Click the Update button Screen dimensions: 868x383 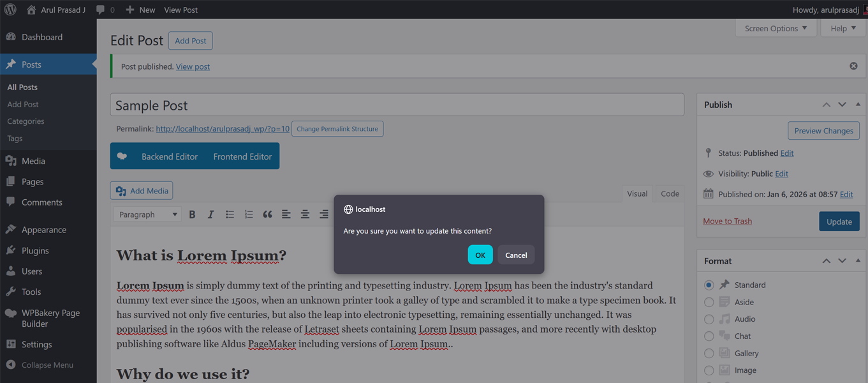click(x=839, y=222)
